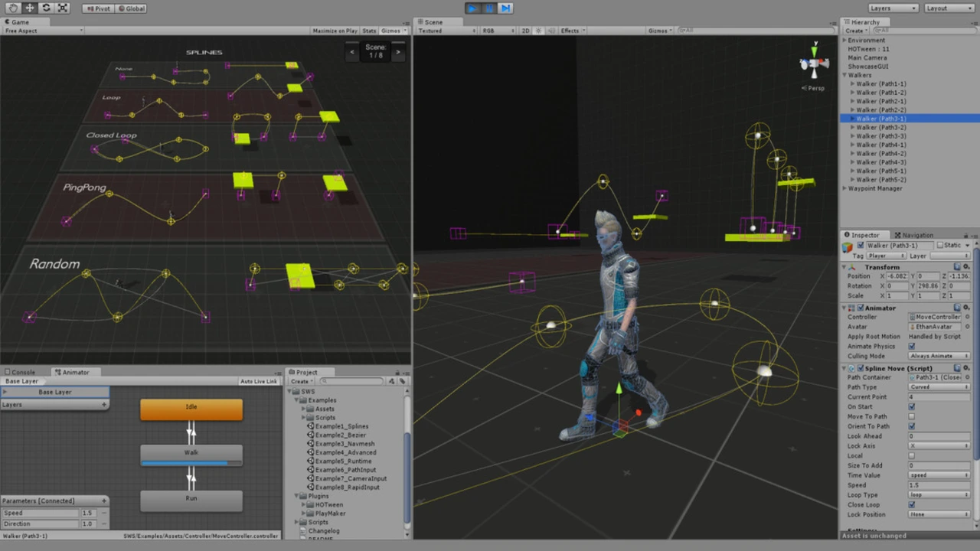Screen dimensions: 980x551
Task: Select the Scale tool
Action: pyautogui.click(x=63, y=8)
